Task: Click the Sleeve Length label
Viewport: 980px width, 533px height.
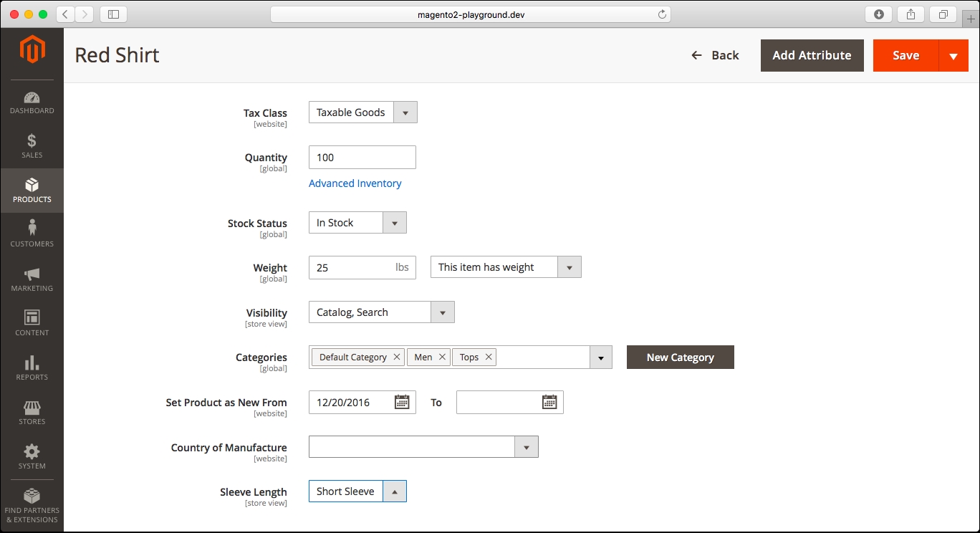Action: 254,492
